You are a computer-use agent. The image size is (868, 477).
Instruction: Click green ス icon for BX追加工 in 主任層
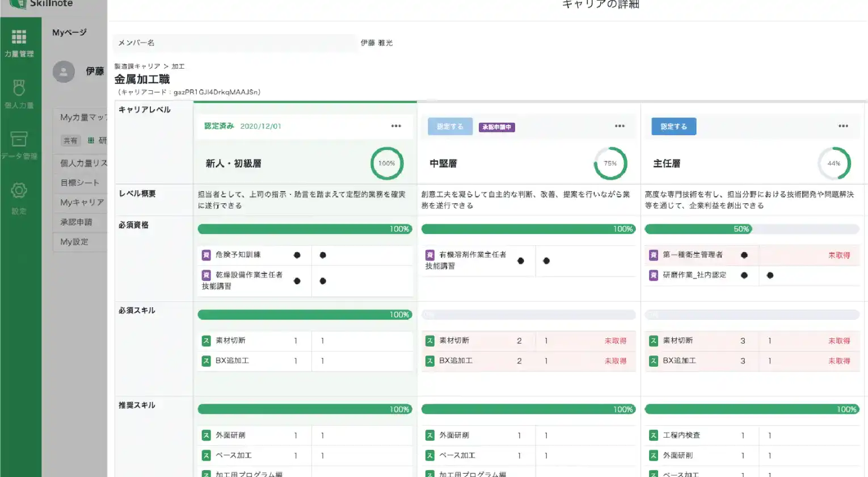[654, 361]
